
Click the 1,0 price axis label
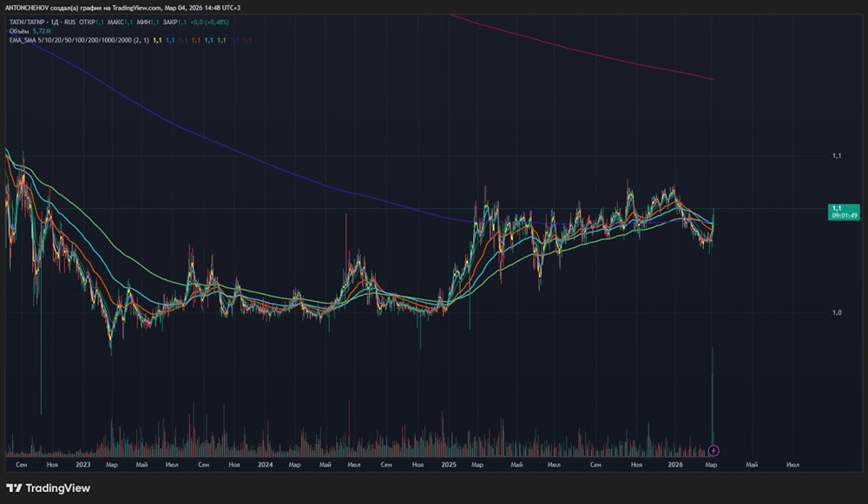(x=837, y=312)
